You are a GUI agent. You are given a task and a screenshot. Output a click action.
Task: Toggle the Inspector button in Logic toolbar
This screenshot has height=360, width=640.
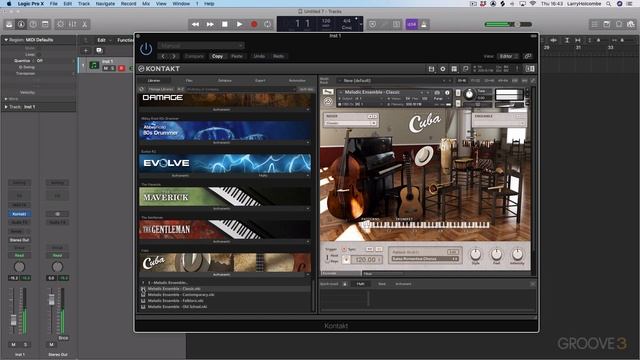[21, 24]
